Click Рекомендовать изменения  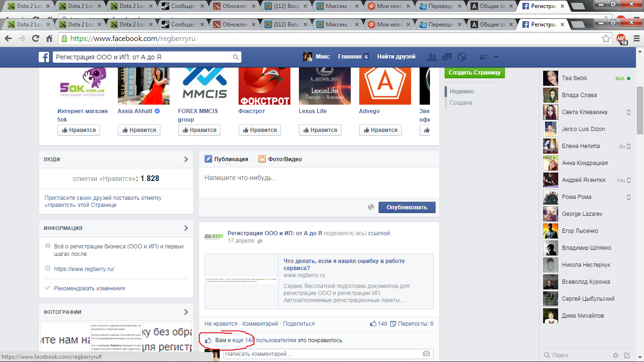tap(90, 288)
